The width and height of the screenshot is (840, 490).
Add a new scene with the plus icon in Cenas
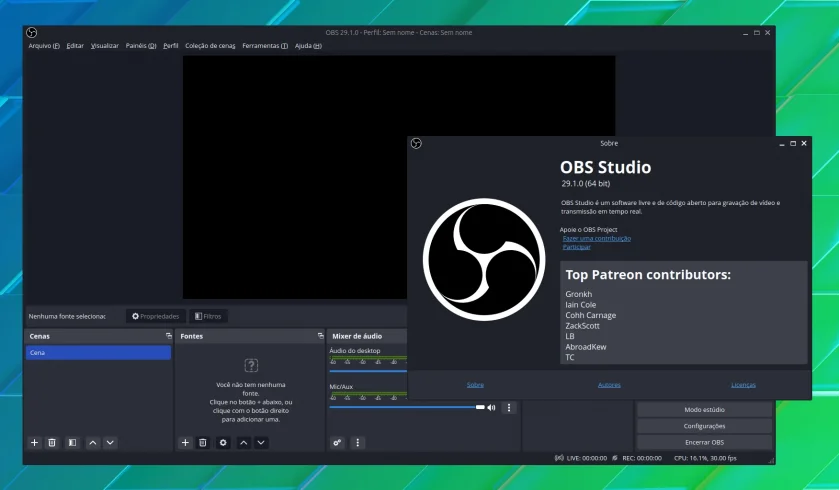(x=34, y=443)
